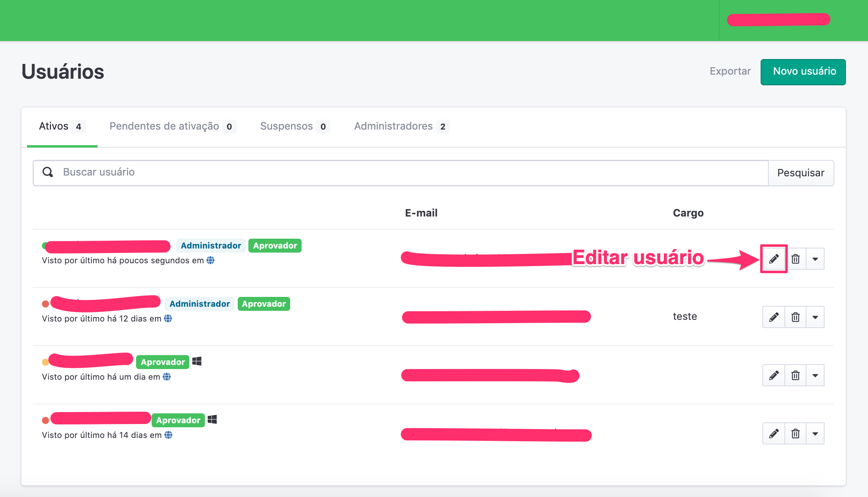Viewport: 868px width, 497px height.
Task: Open the Suspensos tab
Action: click(295, 126)
